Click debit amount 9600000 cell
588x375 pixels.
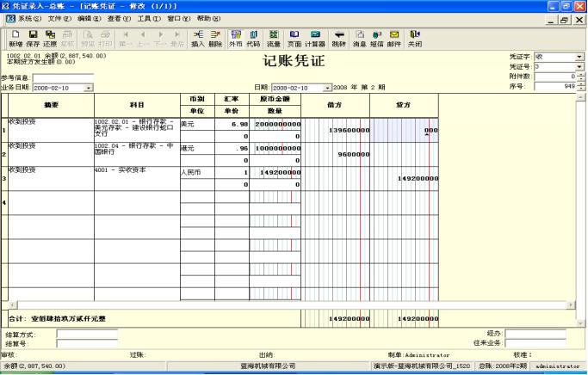click(335, 154)
